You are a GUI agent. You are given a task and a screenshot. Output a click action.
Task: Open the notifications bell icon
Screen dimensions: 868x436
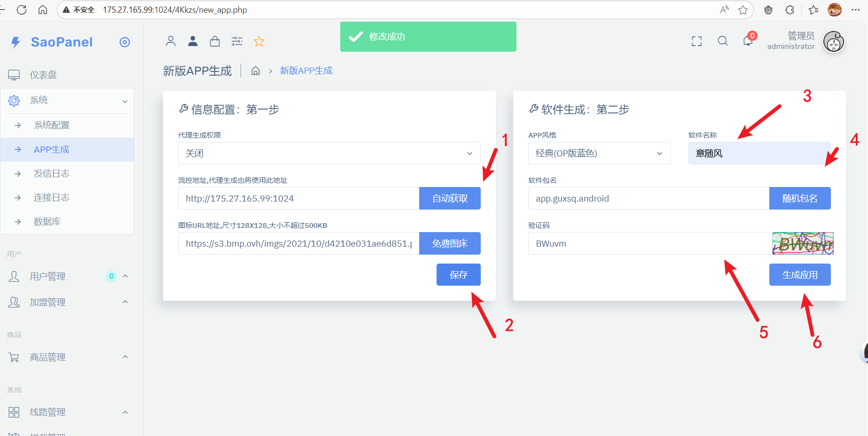point(748,41)
